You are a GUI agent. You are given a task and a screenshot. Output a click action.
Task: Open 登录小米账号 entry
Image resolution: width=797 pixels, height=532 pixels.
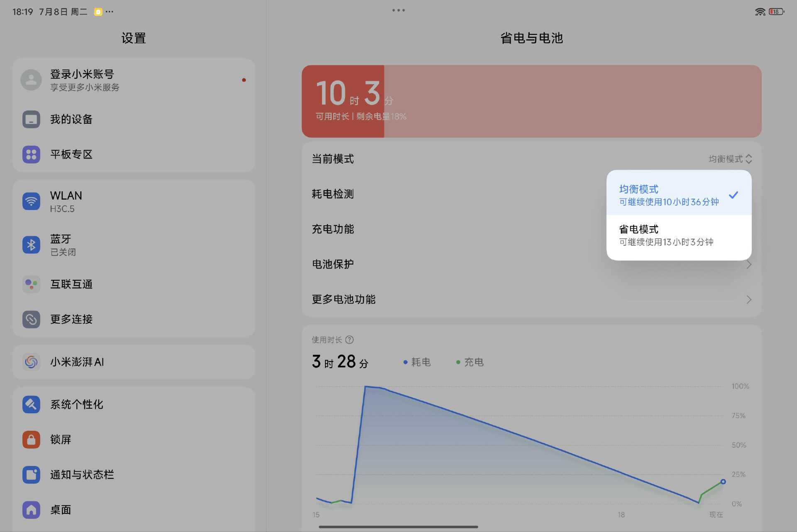click(134, 80)
